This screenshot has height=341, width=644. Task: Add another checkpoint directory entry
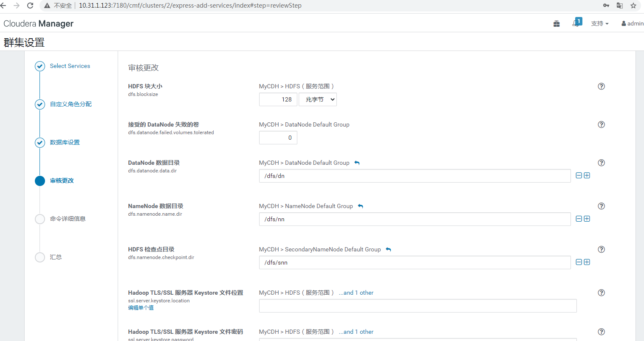coord(587,262)
